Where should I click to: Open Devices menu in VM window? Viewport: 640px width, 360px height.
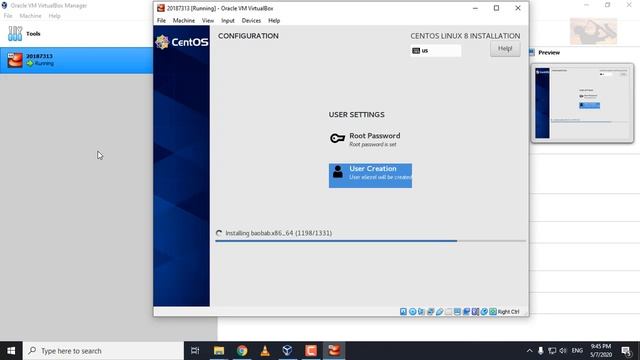(251, 20)
